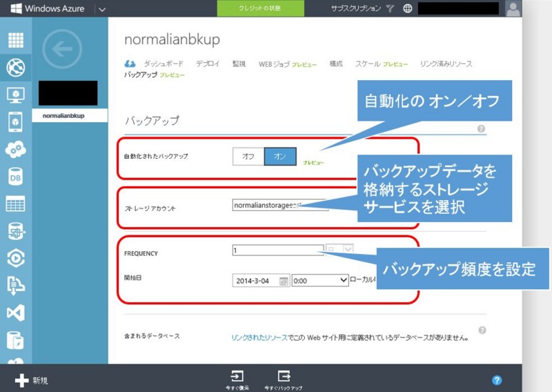The width and height of the screenshot is (552, 392).
Task: Open the user account avatar icon
Action: (513, 8)
